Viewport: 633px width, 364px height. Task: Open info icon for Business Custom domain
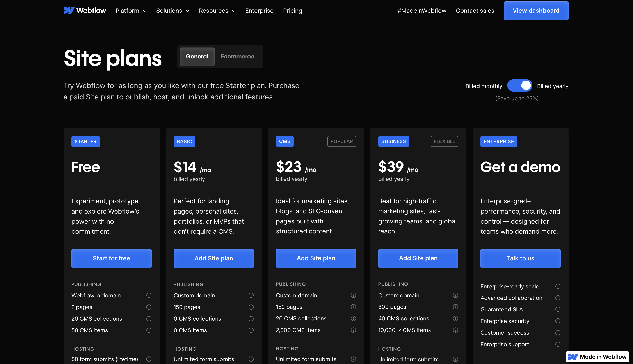pyautogui.click(x=455, y=295)
